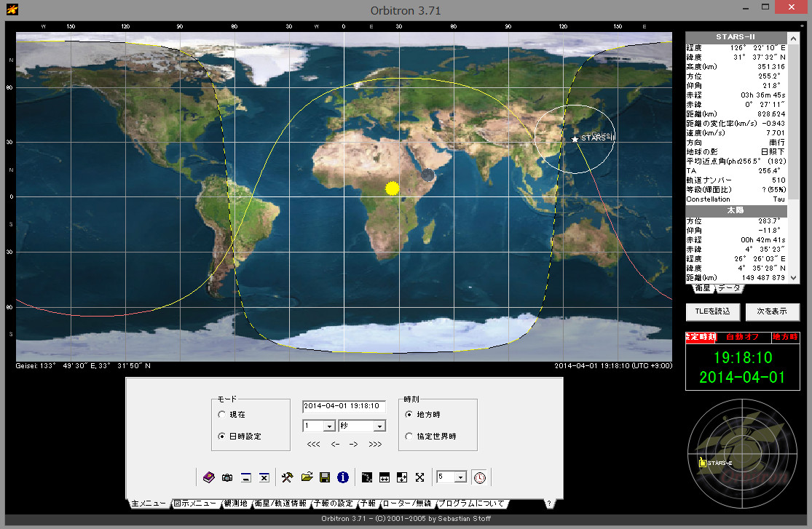Click the ? help tab icon

[549, 503]
